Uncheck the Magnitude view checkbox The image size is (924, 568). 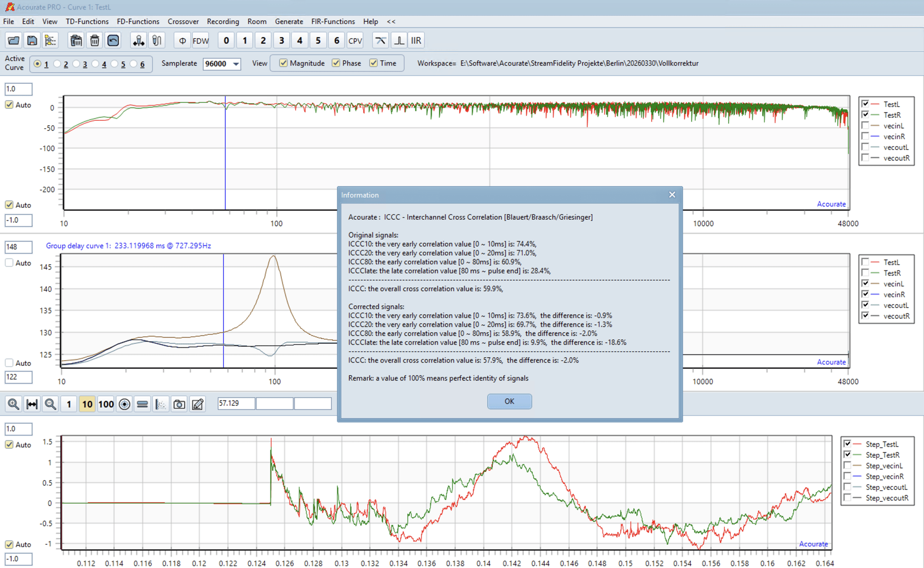(x=283, y=63)
